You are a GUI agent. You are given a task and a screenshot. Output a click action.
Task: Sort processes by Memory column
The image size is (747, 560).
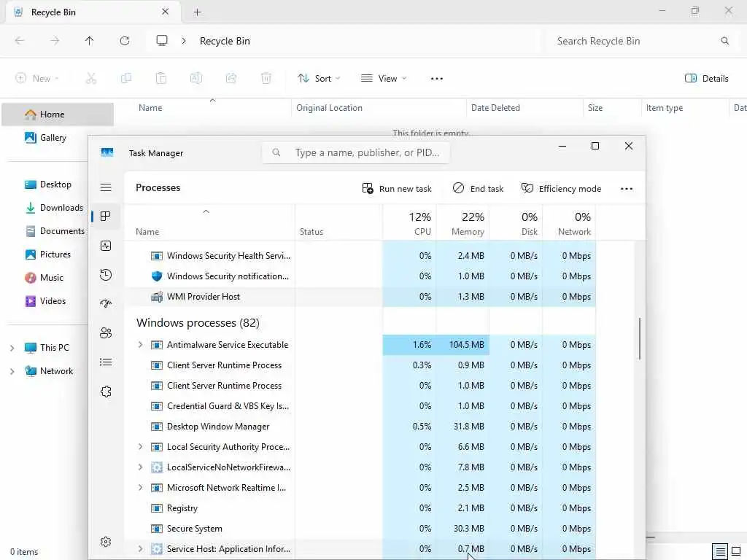463,224
